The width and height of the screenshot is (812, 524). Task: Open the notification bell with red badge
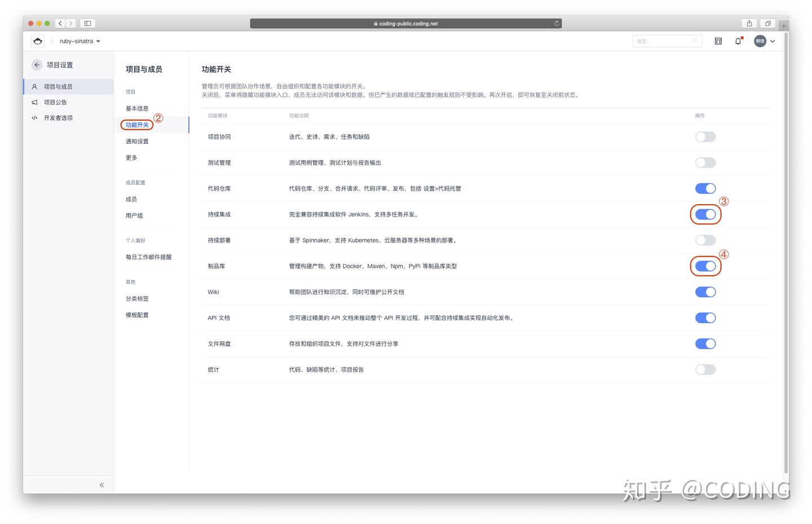(738, 41)
